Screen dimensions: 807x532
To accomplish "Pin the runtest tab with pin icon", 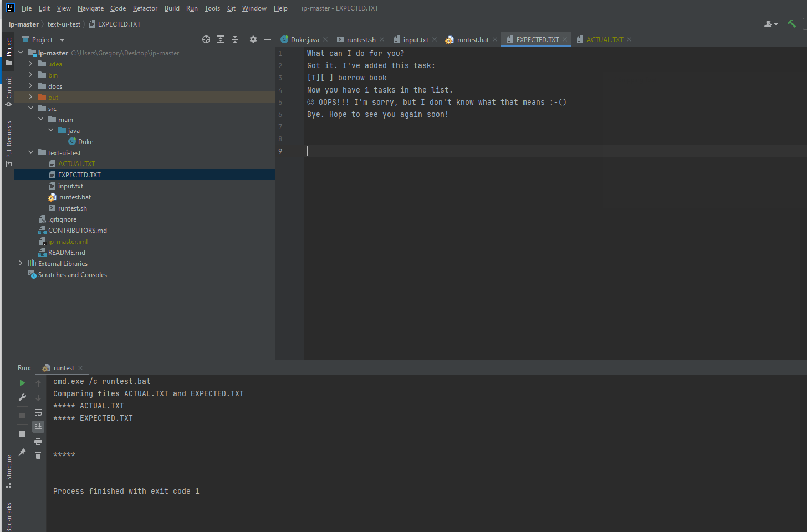I will (22, 452).
